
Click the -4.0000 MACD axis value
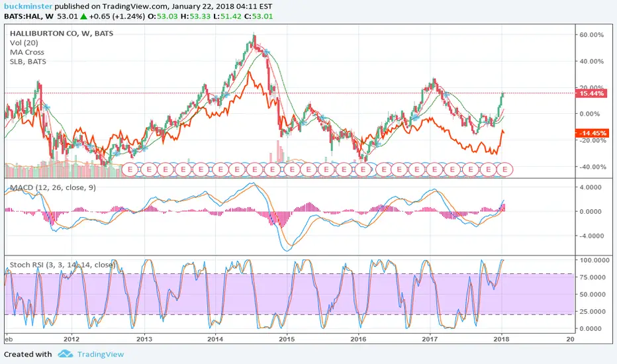(x=591, y=236)
